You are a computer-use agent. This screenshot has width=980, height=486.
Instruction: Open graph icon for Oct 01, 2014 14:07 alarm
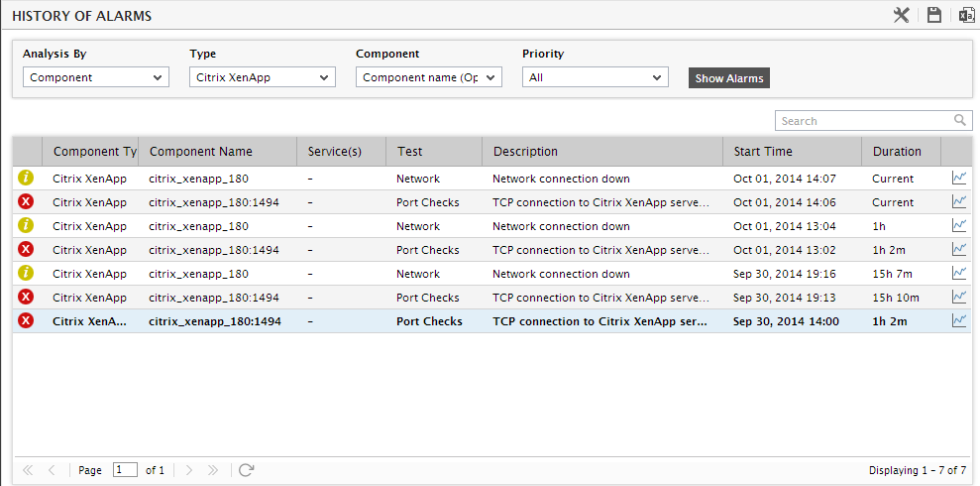coord(959,179)
